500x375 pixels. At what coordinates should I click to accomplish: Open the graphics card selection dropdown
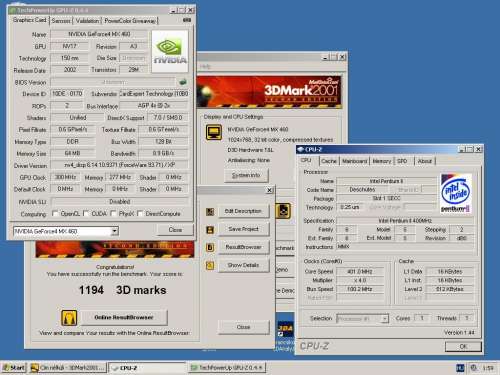click(114, 231)
